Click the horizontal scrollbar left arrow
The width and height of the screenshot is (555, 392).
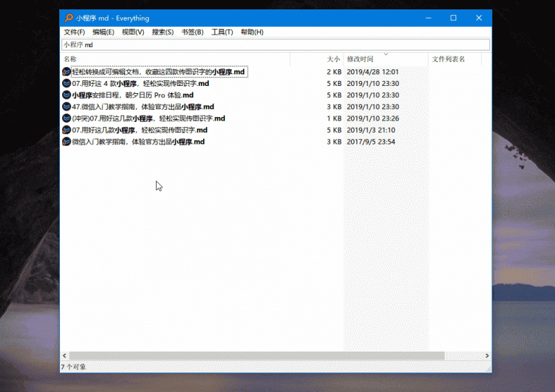pos(65,356)
